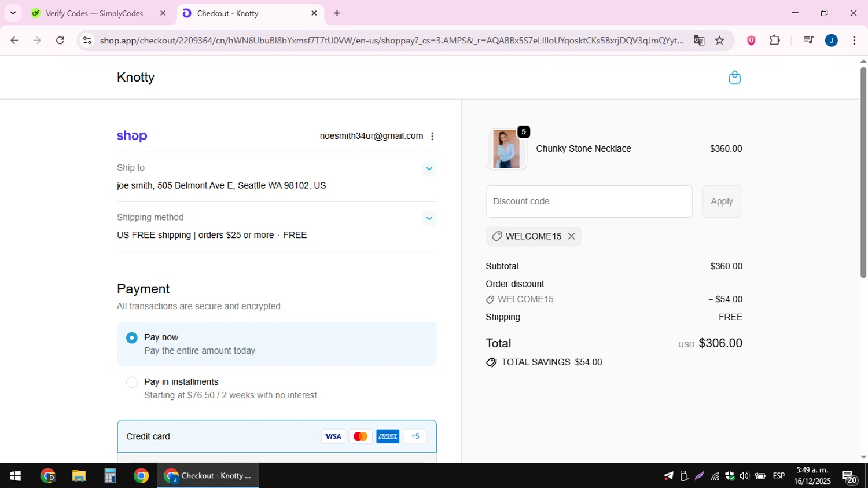Click the $306.00 total amount
Viewport: 868px width, 488px height.
tap(720, 343)
